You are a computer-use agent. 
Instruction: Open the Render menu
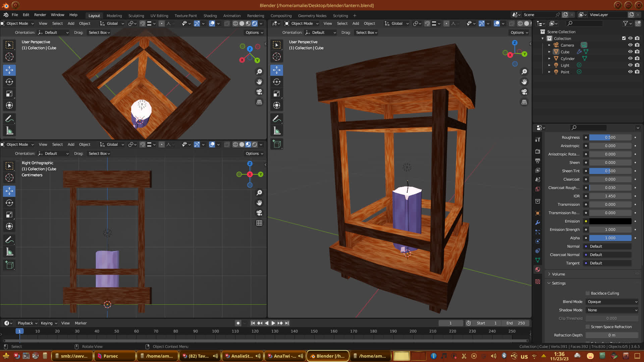pos(40,15)
